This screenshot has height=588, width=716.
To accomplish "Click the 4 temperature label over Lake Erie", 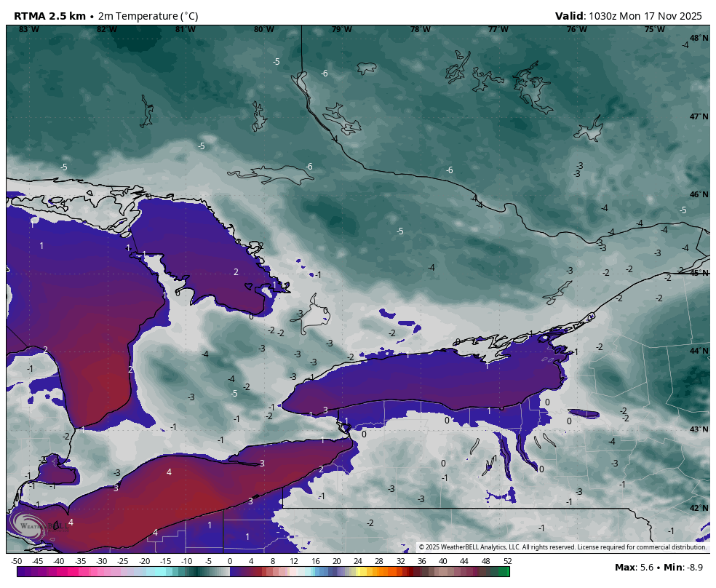I will (x=169, y=473).
